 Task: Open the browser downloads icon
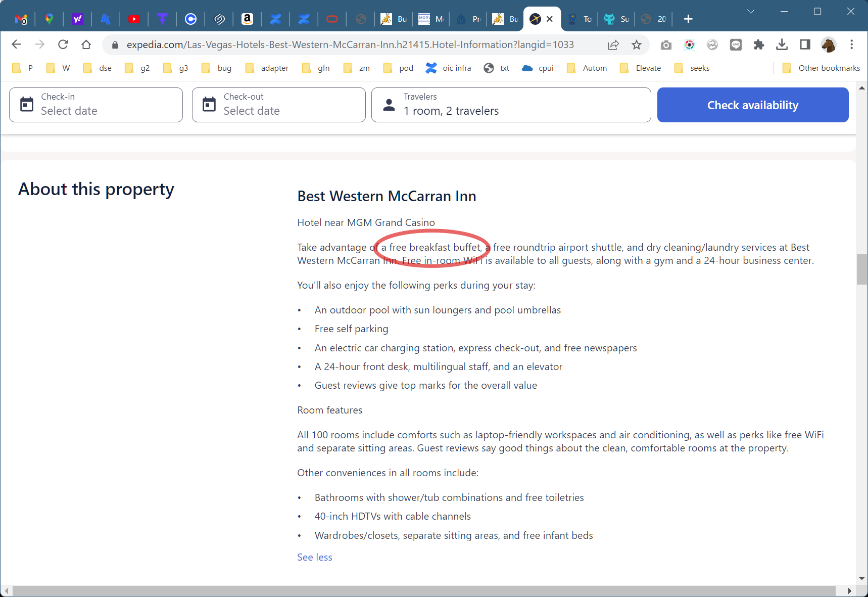click(782, 45)
